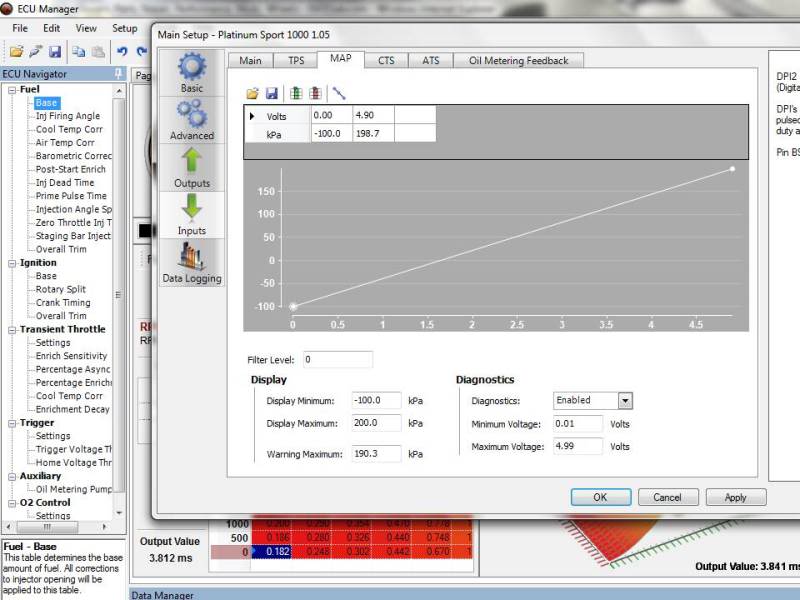The image size is (800, 600).
Task: Click the Display Maximum field
Action: 377,423
